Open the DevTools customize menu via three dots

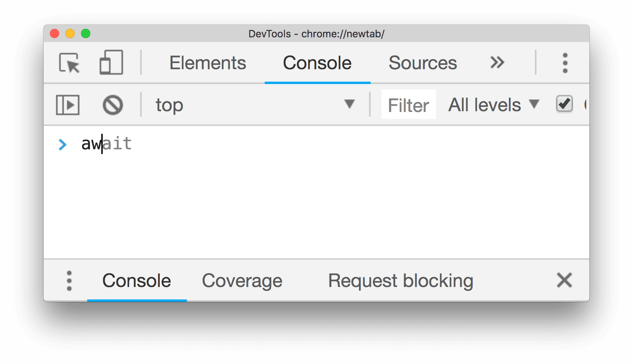point(564,63)
